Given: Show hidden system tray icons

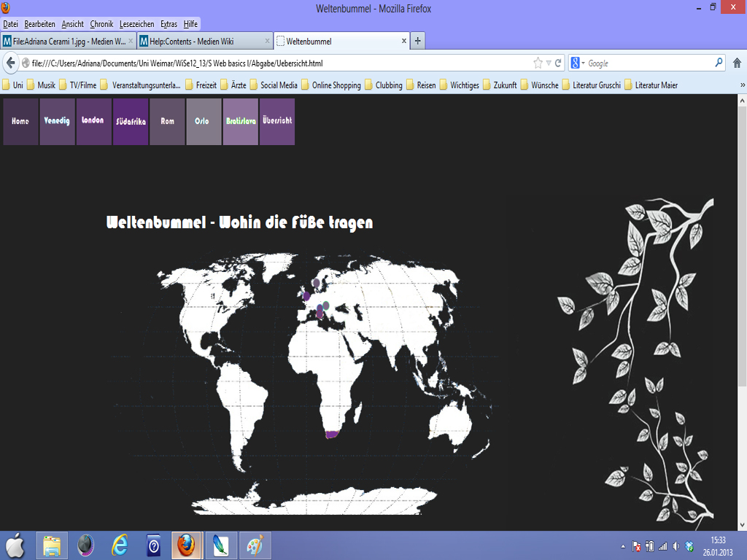Looking at the screenshot, I should coord(622,545).
